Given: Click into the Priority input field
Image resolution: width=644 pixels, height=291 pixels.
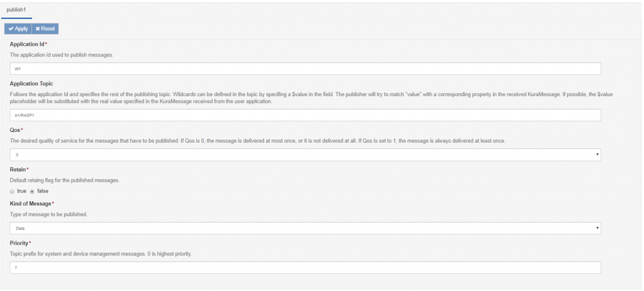Looking at the screenshot, I should 305,268.
